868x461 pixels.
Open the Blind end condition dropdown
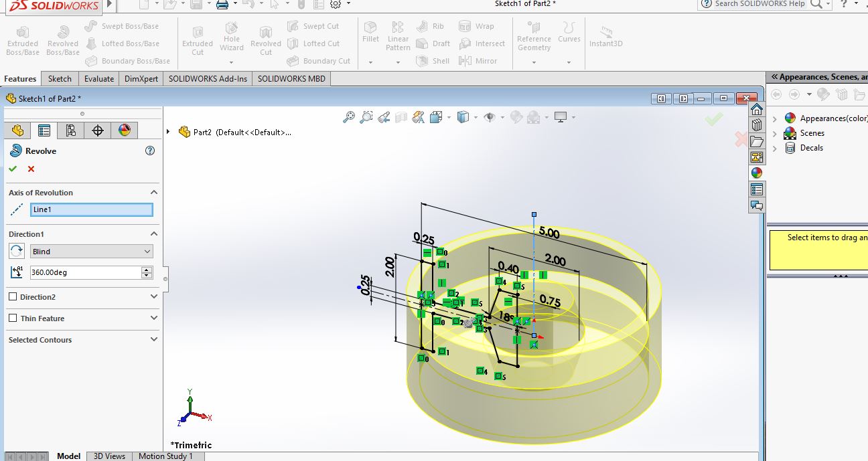pyautogui.click(x=92, y=252)
